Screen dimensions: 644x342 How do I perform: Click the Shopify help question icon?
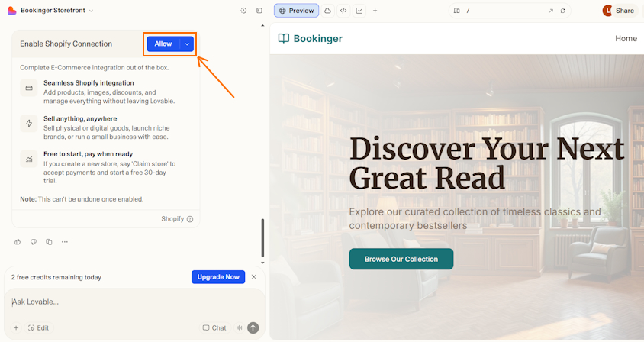[190, 219]
